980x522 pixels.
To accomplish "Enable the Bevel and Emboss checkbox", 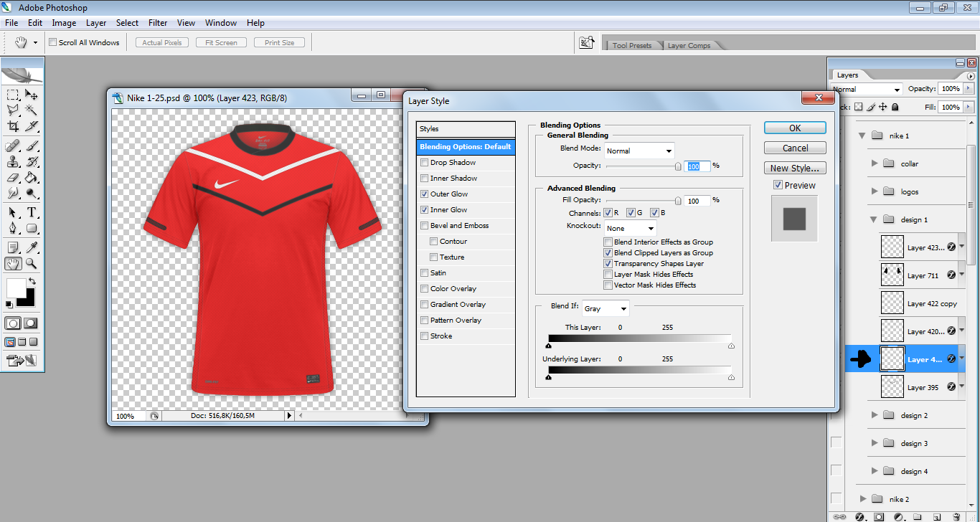I will point(424,226).
